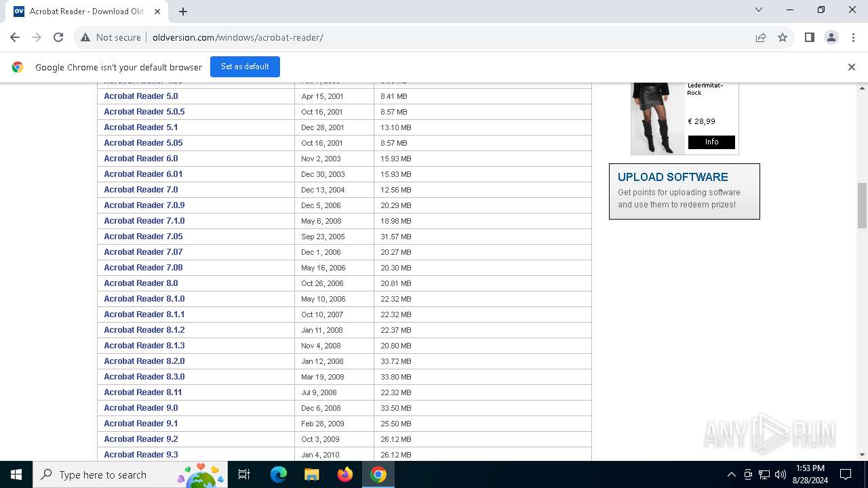This screenshot has width=868, height=488.
Task: Bookmark this page with the star
Action: pos(783,37)
